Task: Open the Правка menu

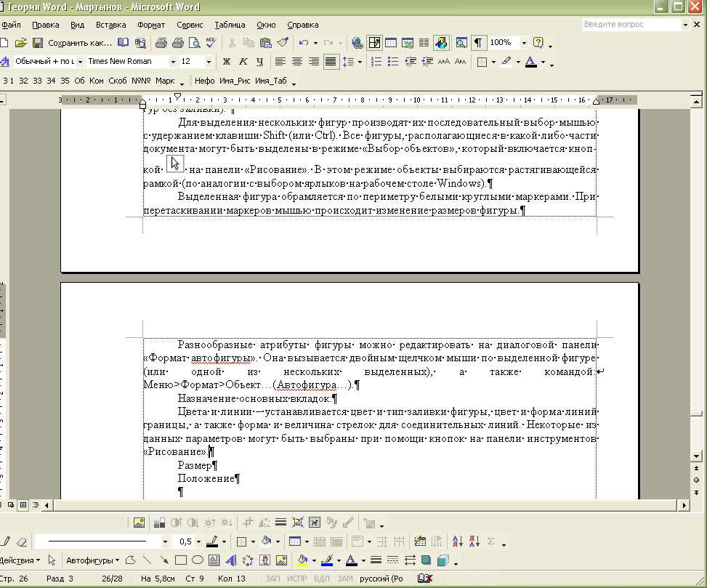Action: (46, 25)
